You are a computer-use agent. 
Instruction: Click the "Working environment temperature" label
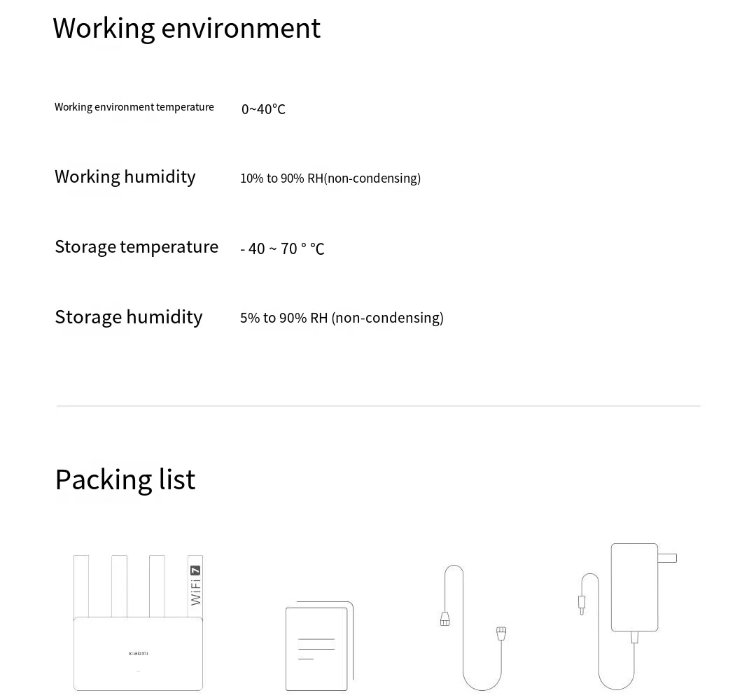134,107
